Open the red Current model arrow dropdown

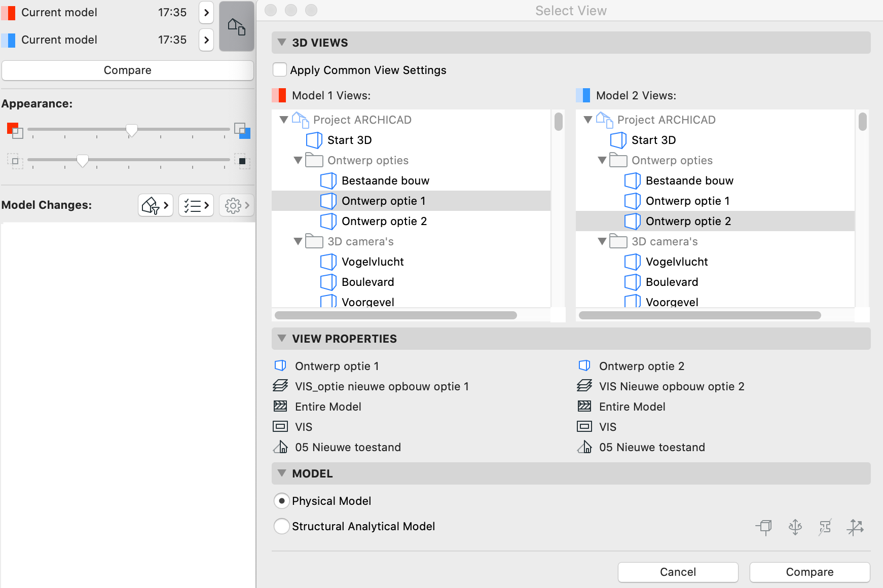[x=206, y=13]
